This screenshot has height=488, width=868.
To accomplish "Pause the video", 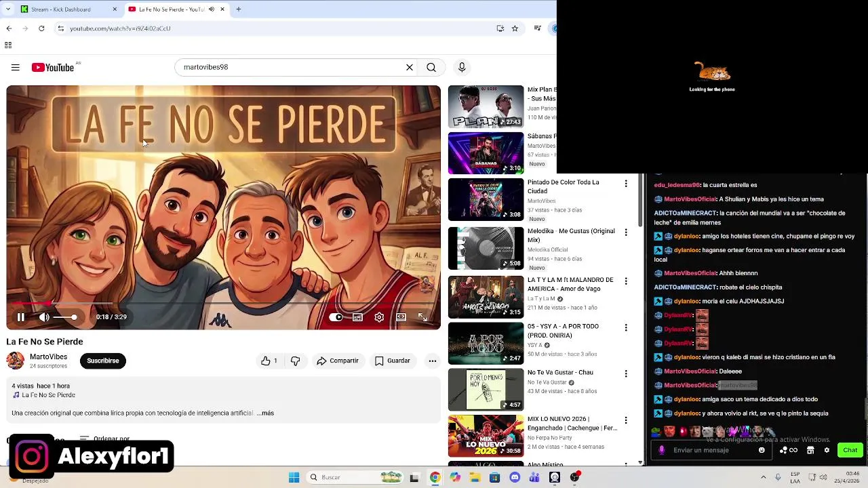I will (21, 317).
